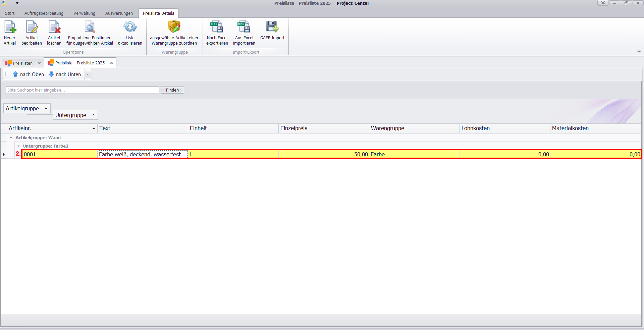Move item up with nach Oben
Viewport: 644px width, 330px height.
click(28, 74)
